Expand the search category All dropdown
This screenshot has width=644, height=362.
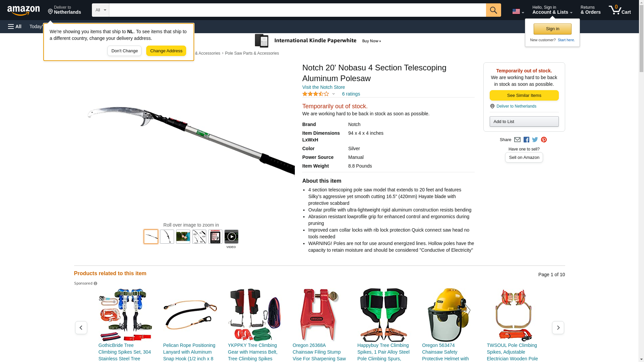(x=100, y=10)
